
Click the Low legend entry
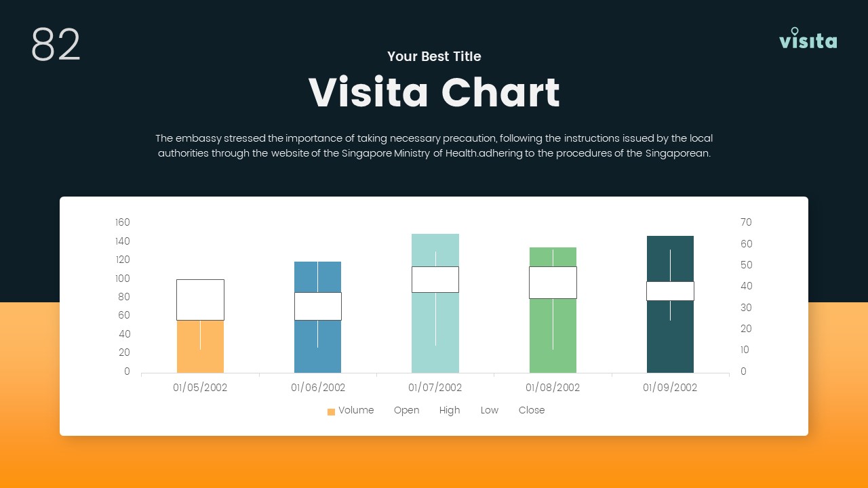click(x=489, y=410)
